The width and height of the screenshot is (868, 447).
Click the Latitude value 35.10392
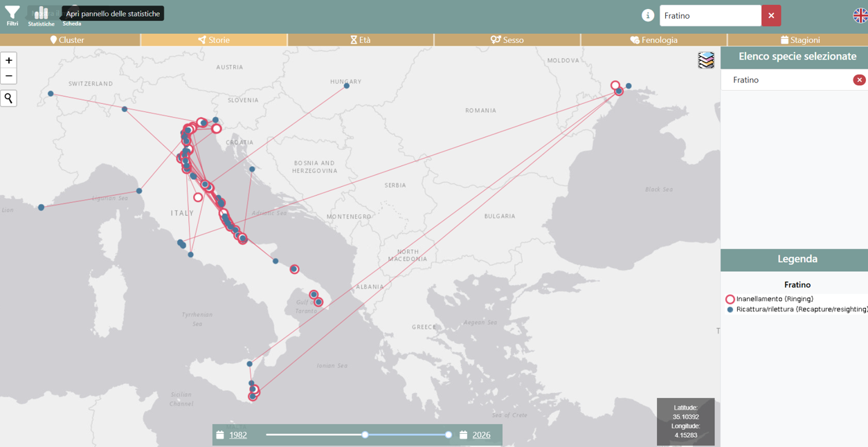point(685,417)
